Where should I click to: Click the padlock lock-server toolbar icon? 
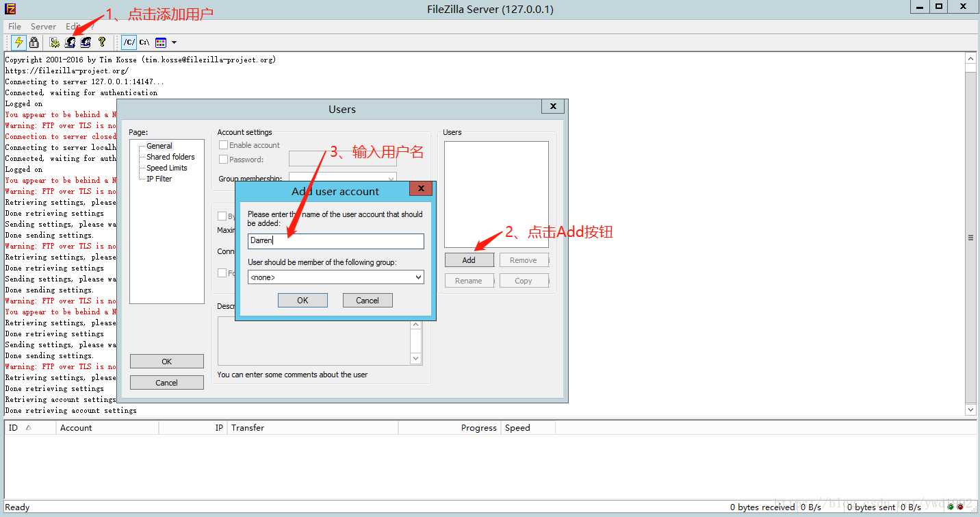(34, 42)
